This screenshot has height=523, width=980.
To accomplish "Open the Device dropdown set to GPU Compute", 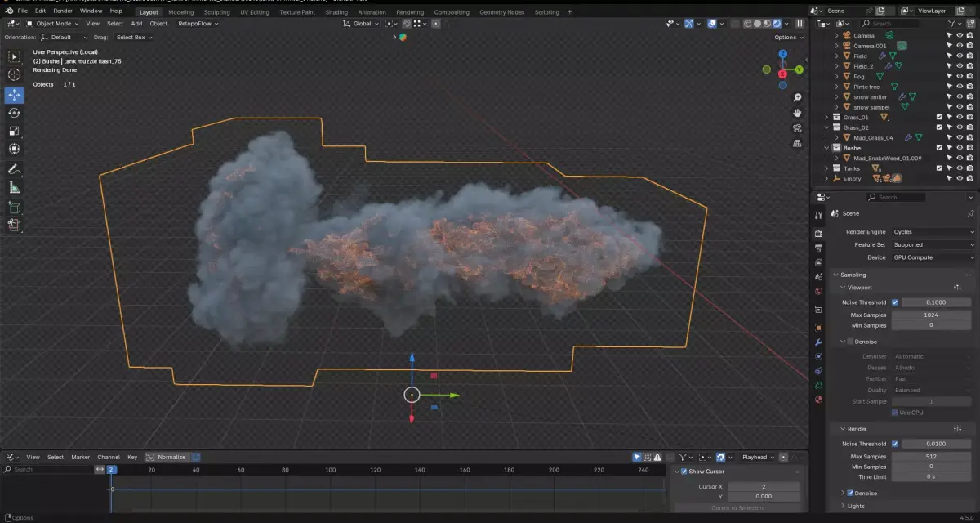I will click(933, 257).
